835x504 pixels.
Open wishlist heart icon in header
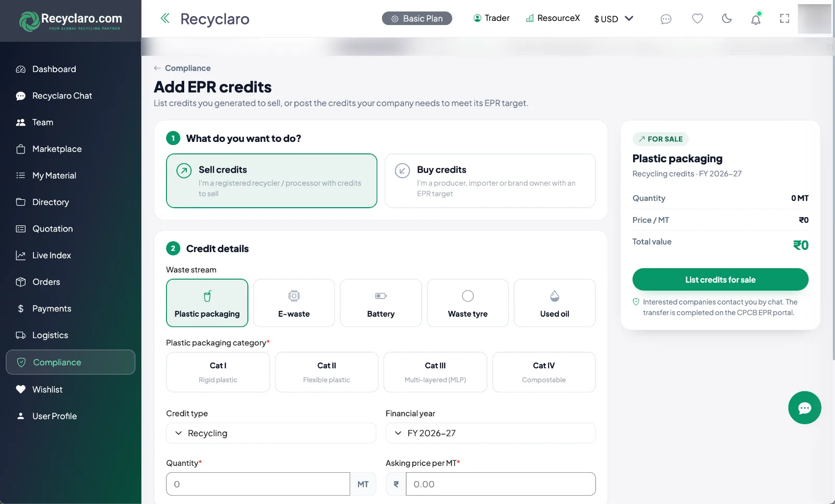point(697,19)
